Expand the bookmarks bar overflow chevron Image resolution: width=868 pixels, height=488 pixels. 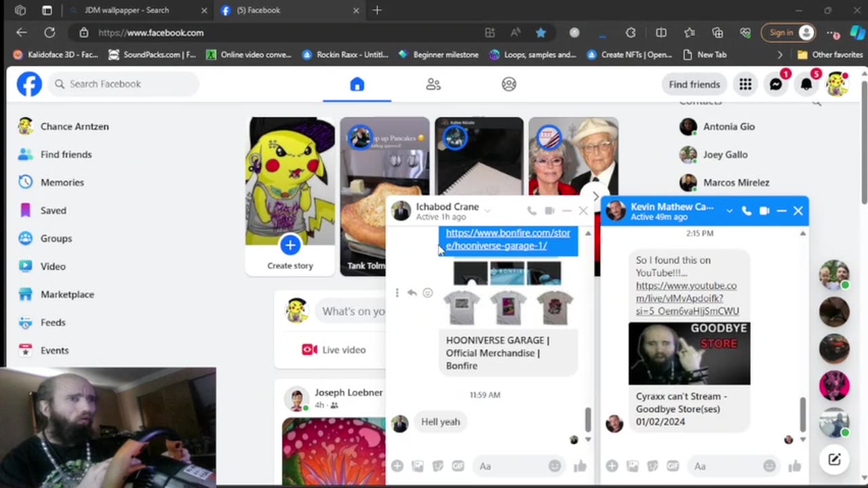pos(780,55)
